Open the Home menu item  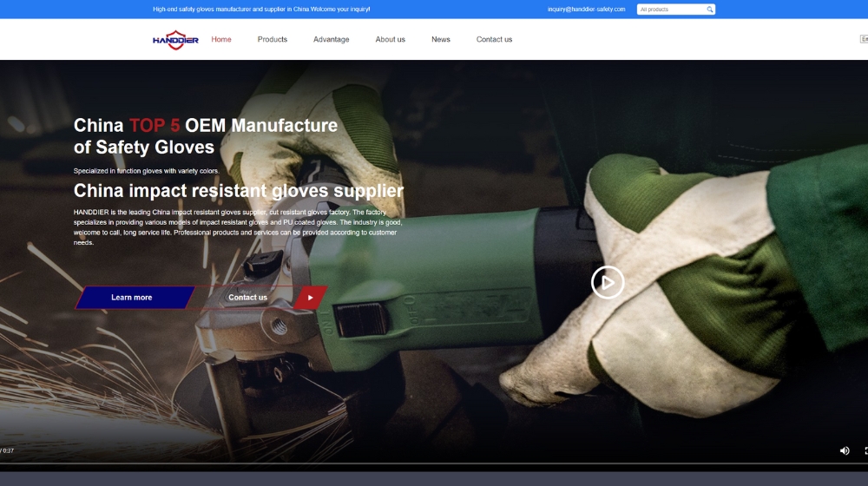tap(220, 39)
